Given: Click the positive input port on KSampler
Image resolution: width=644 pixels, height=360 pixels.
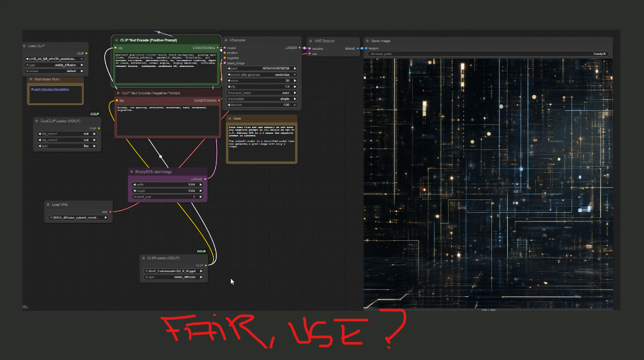Looking at the screenshot, I should [225, 53].
